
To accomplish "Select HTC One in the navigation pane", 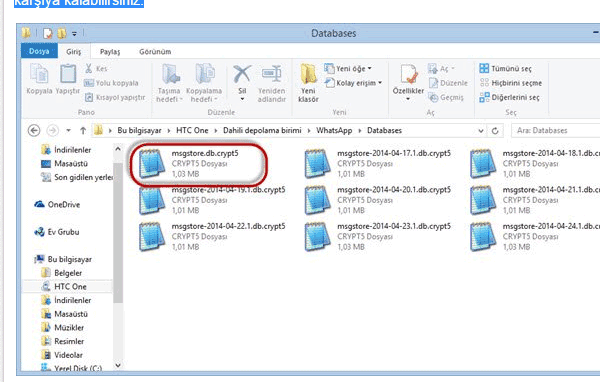I will 64,286.
